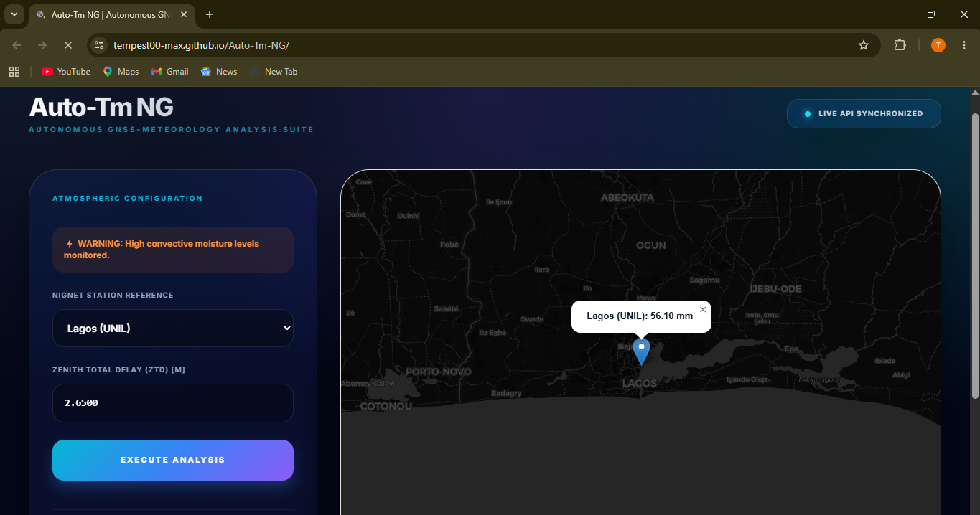Run the Execute Analysis button
980x515 pixels.
tap(173, 460)
